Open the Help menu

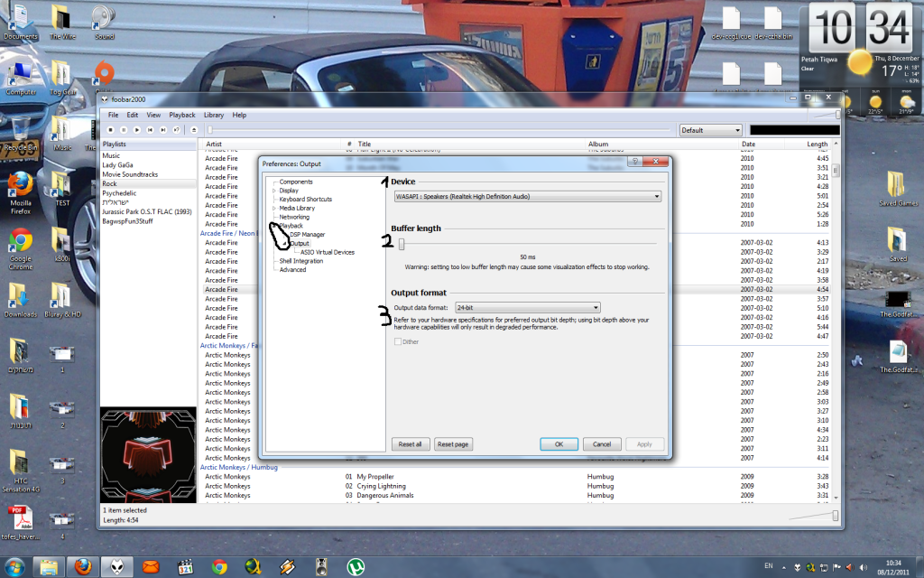point(239,115)
